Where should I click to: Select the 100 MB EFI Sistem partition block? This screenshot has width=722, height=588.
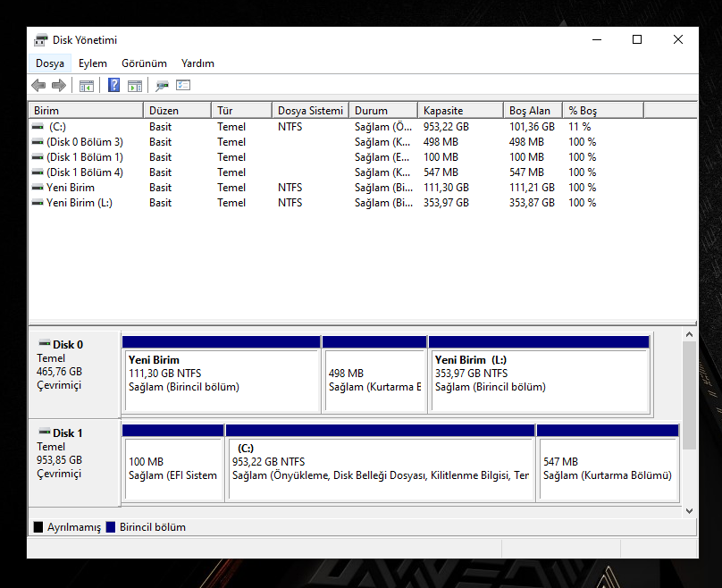173,463
